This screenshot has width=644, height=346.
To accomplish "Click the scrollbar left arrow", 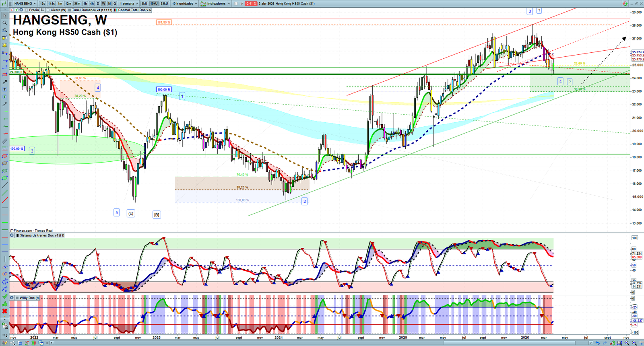I will pyautogui.click(x=52, y=343).
